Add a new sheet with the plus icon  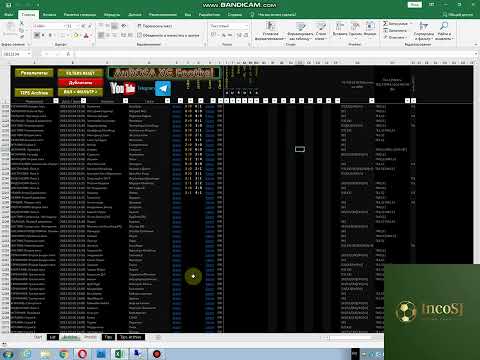pos(158,337)
